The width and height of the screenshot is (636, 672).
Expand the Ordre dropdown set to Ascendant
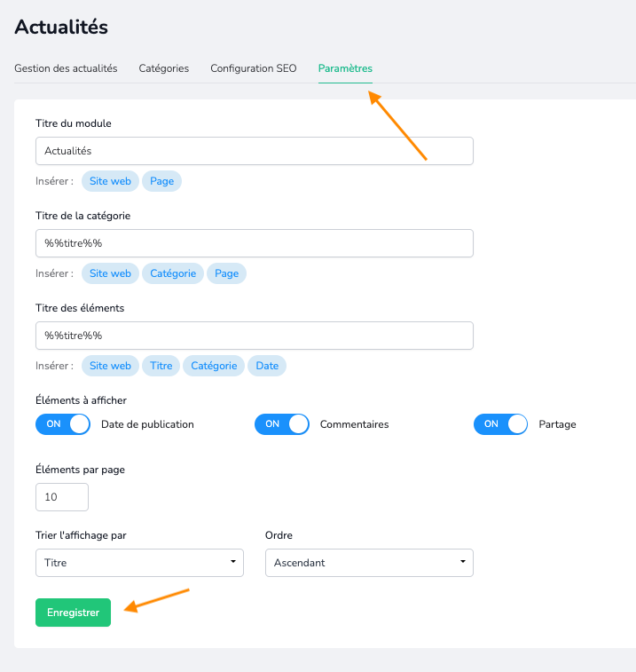click(x=369, y=563)
